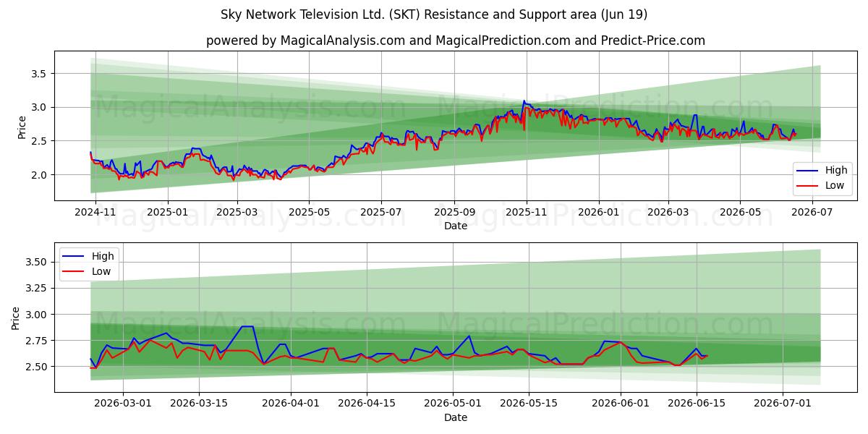Click the 'Price' axis label of the bottom chart
The width and height of the screenshot is (868, 434).
16,318
